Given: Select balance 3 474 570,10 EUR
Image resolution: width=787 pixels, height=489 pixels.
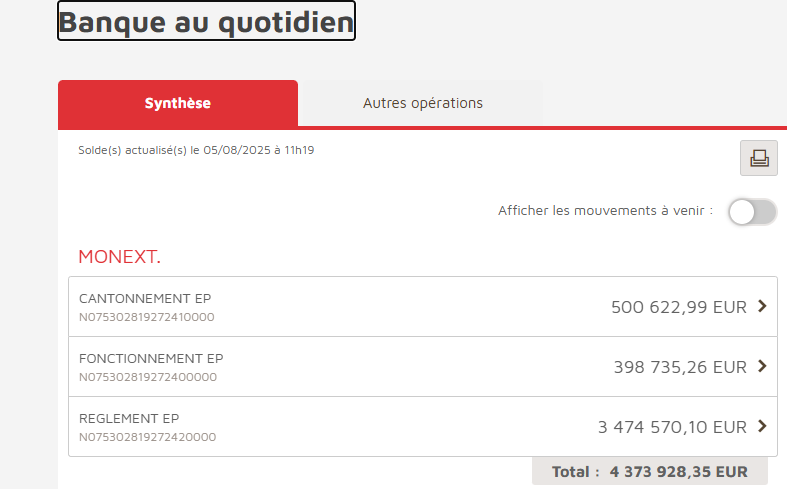Looking at the screenshot, I should coord(672,427).
